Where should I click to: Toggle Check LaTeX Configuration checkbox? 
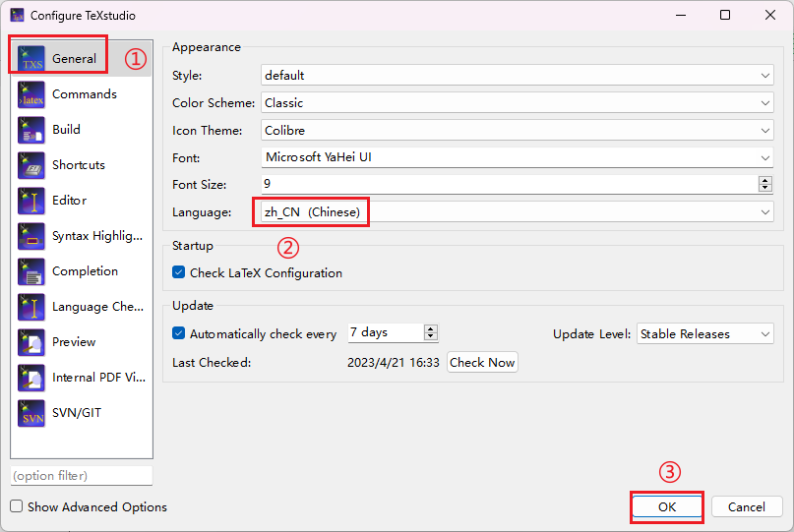[178, 272]
